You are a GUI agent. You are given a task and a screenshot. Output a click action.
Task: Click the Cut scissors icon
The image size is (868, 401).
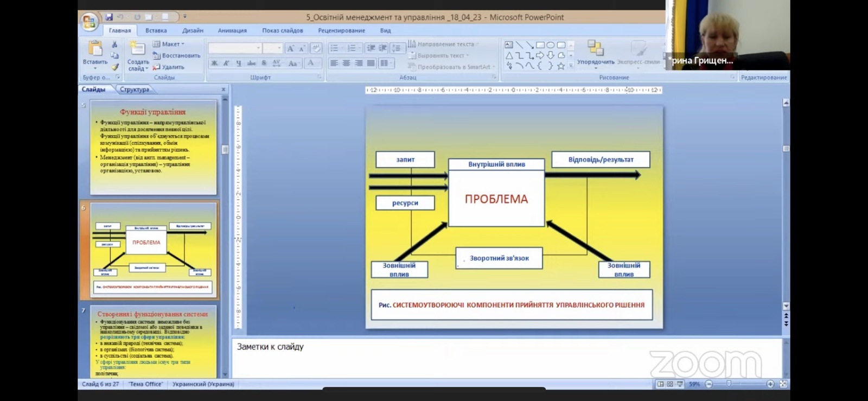pyautogui.click(x=114, y=44)
